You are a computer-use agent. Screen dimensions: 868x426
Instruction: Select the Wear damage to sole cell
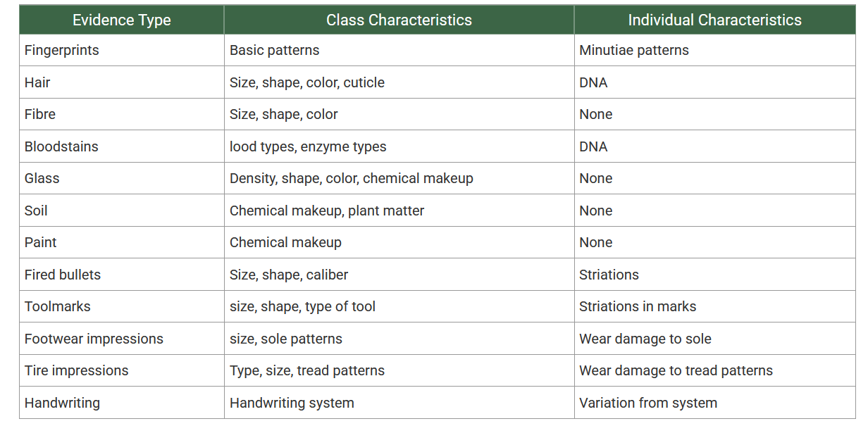tap(714, 339)
